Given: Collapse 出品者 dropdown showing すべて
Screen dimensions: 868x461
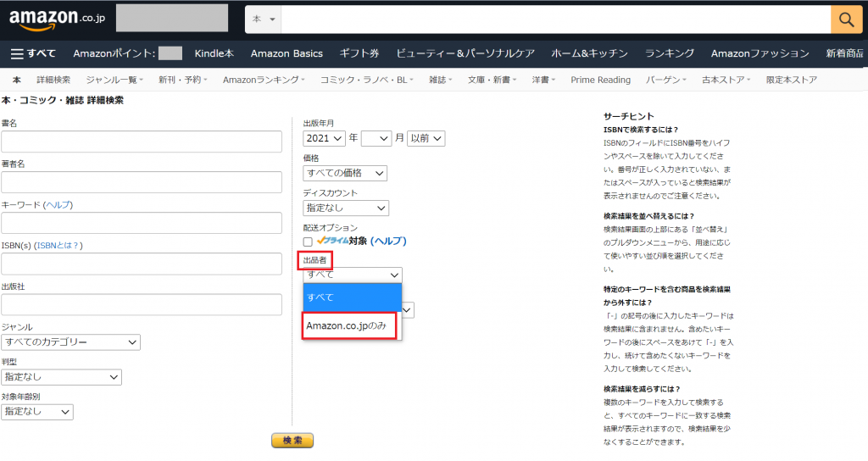Looking at the screenshot, I should [x=352, y=275].
